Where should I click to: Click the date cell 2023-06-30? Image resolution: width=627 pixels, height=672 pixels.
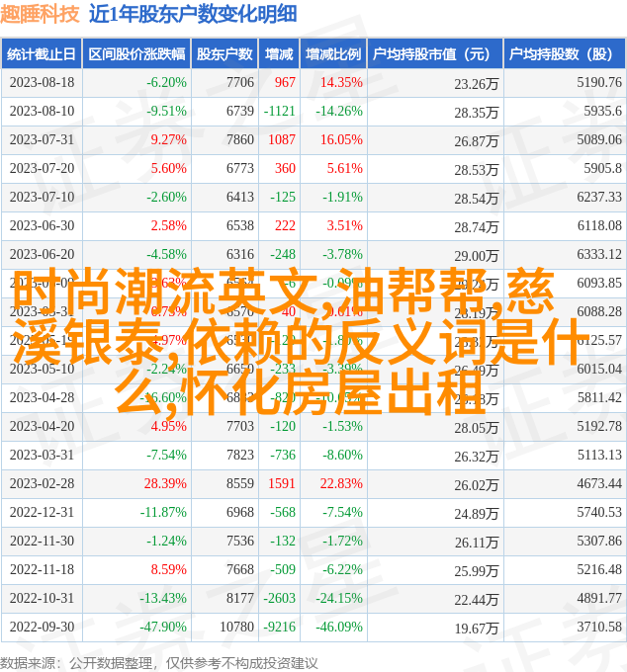point(42,226)
